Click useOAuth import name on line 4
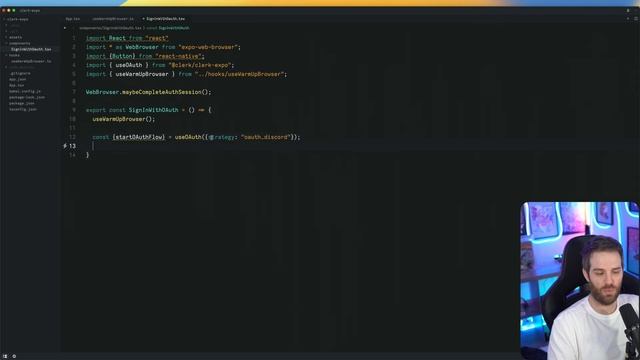This screenshot has width=640, height=360. [x=129, y=65]
